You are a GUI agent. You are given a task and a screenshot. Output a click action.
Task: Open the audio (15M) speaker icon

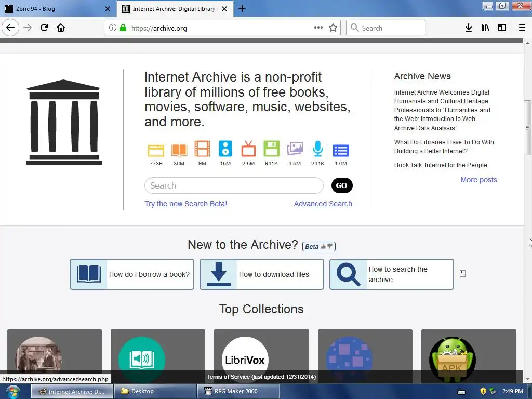(225, 149)
